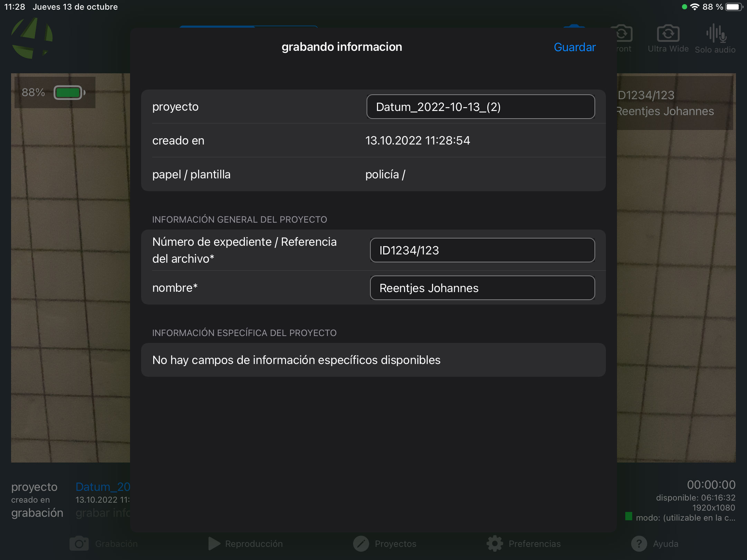Screen dimensions: 747x560
Task: Open the Proyectos tab
Action: (x=385, y=544)
